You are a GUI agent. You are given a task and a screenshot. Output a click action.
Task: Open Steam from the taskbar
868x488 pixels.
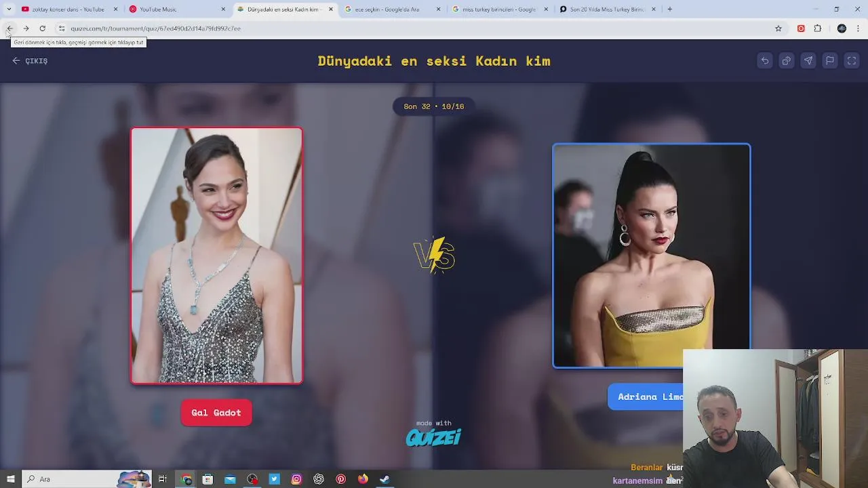(x=384, y=479)
